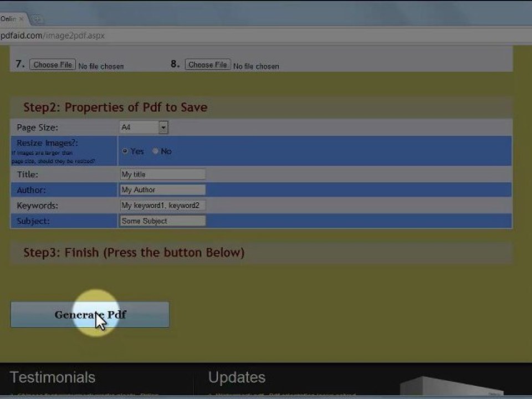Click the Step2 Properties of Pdf heading

pyautogui.click(x=115, y=107)
